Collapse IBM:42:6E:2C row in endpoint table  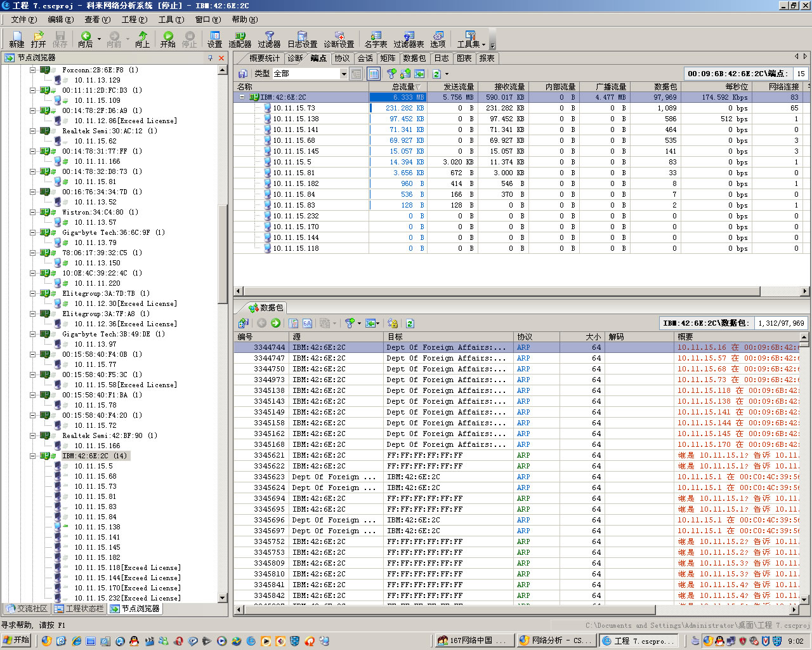tap(242, 97)
